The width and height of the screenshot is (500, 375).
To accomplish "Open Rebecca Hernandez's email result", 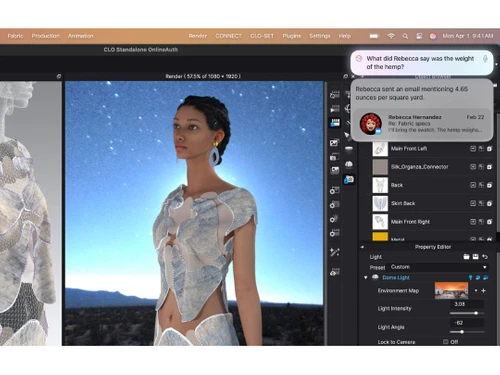I will 422,123.
